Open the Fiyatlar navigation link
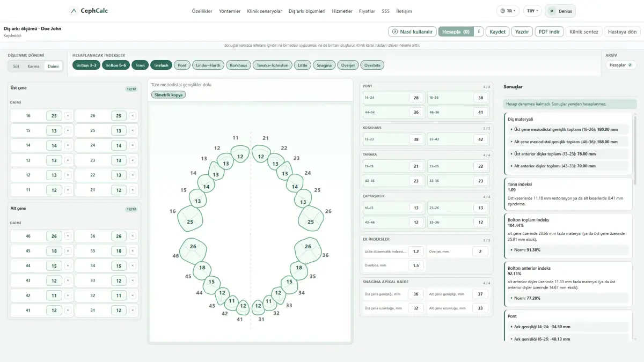 (x=367, y=11)
